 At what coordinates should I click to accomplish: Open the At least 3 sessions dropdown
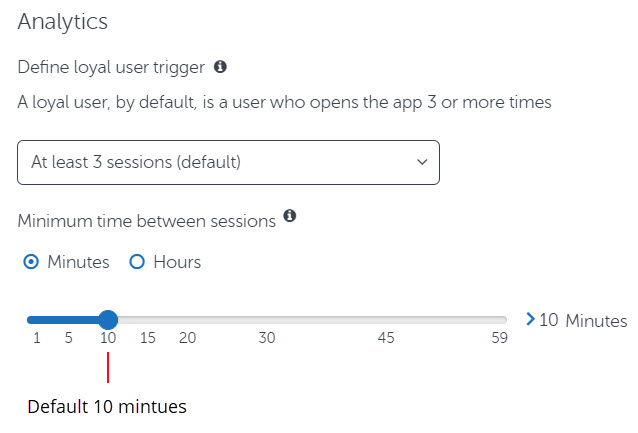(228, 162)
